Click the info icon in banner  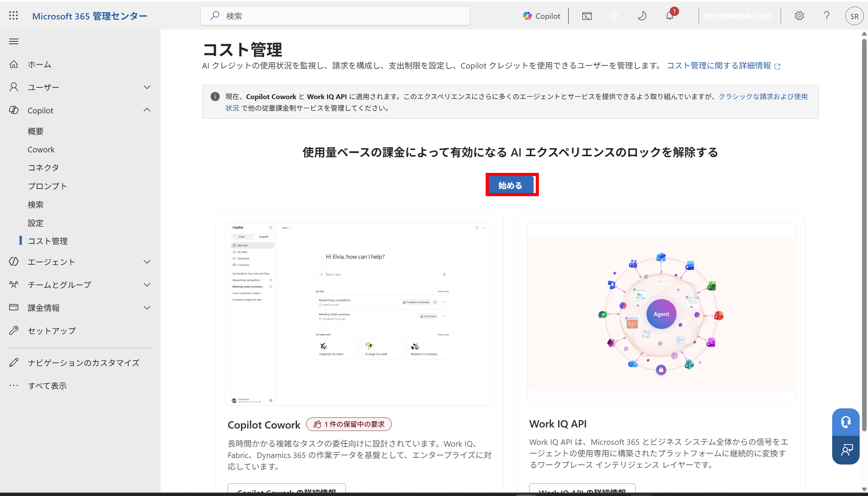click(x=215, y=96)
